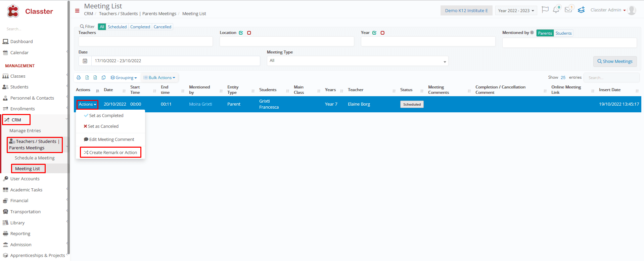Open the flag notifications icon
This screenshot has height=261, width=644.
[x=545, y=10]
